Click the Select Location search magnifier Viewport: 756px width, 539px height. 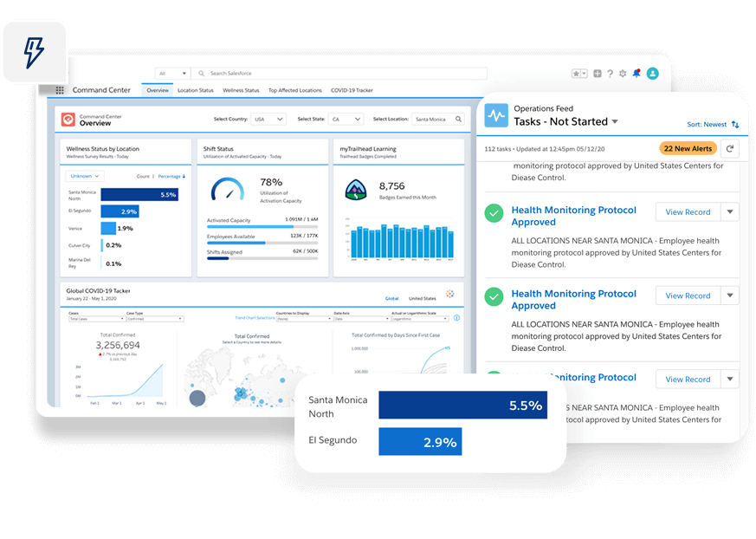coord(458,119)
